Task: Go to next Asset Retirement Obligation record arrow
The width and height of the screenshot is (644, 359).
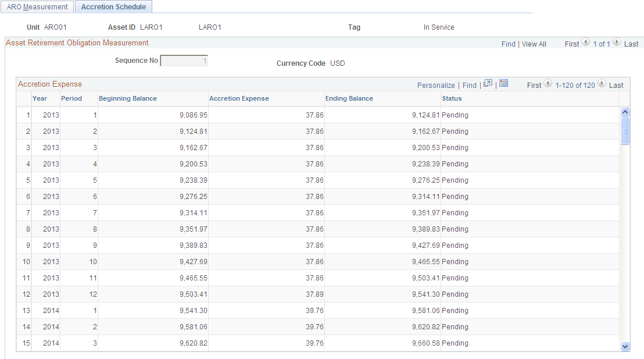Action: [617, 42]
